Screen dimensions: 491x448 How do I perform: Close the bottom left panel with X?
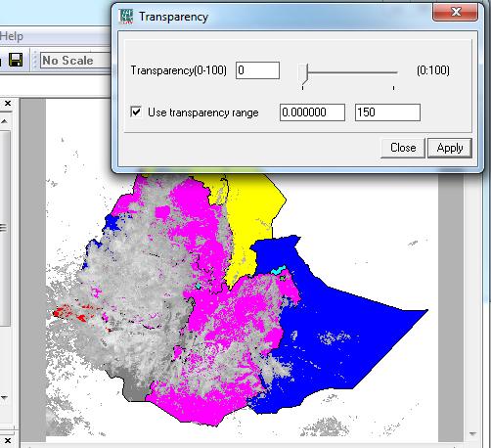point(8,441)
